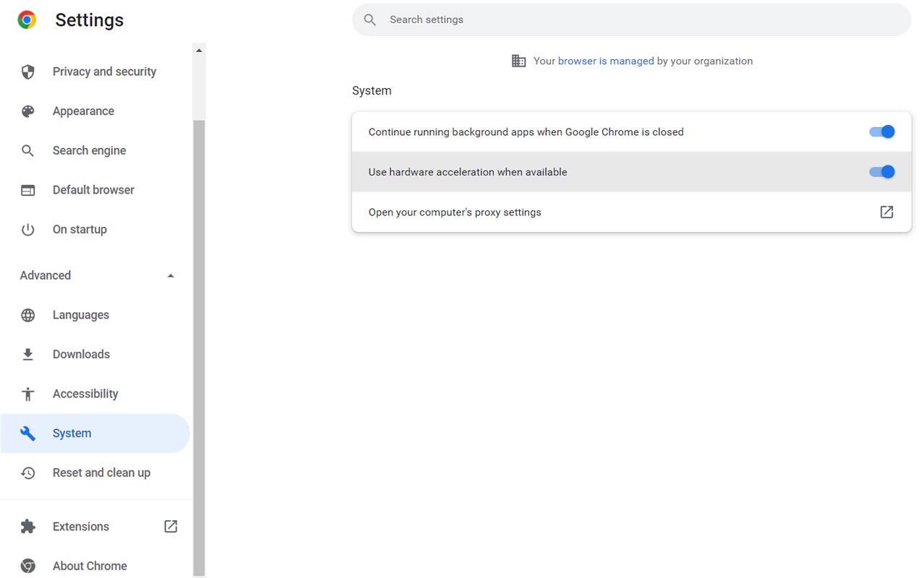This screenshot has height=578, width=924.
Task: Collapse the Advanced section arrow
Action: coord(171,275)
